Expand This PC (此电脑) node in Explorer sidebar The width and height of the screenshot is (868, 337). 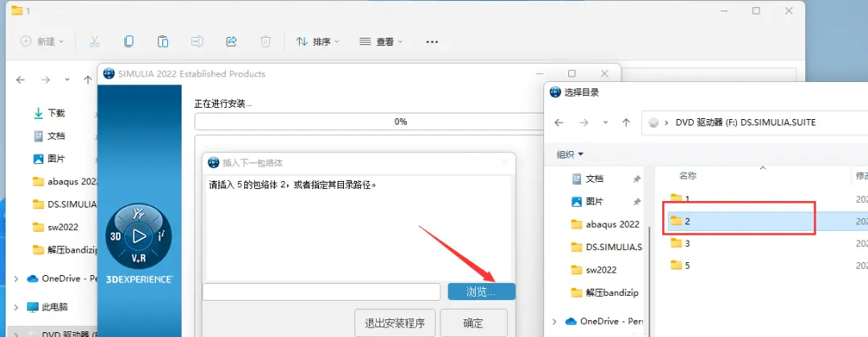pyautogui.click(x=15, y=306)
